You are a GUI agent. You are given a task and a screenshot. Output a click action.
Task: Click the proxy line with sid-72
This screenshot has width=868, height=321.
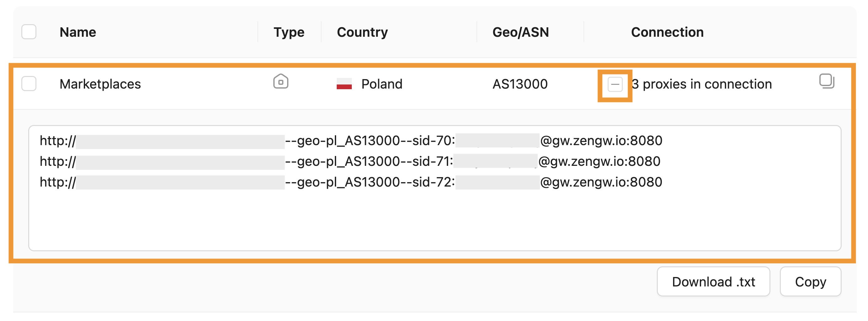coord(351,182)
